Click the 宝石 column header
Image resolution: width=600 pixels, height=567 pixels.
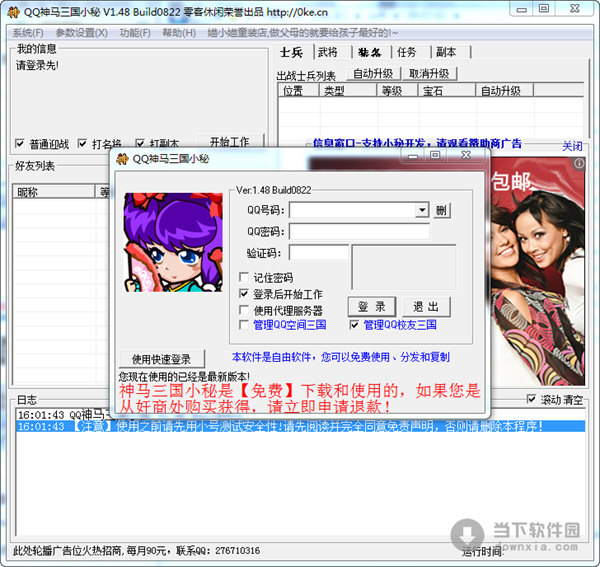[x=447, y=91]
